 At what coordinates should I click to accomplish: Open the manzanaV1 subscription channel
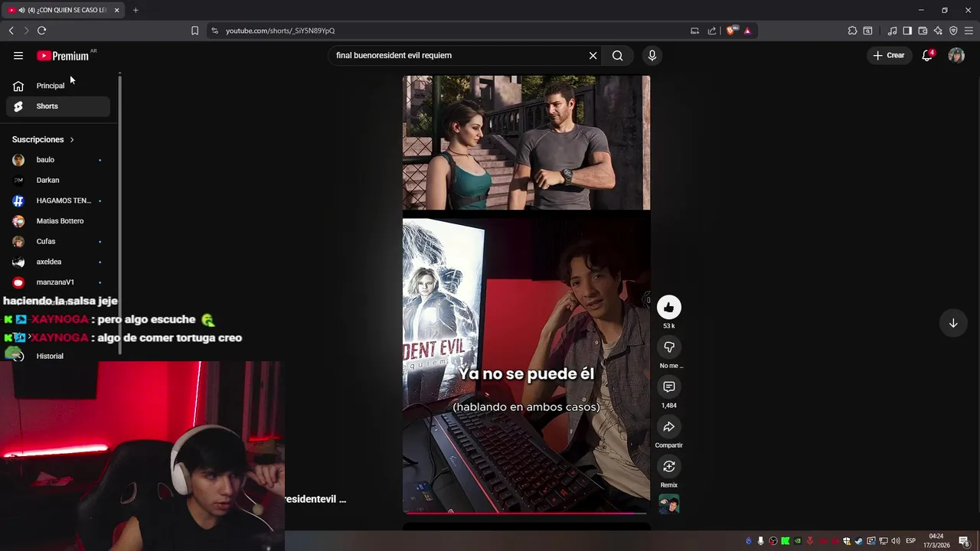click(x=58, y=282)
